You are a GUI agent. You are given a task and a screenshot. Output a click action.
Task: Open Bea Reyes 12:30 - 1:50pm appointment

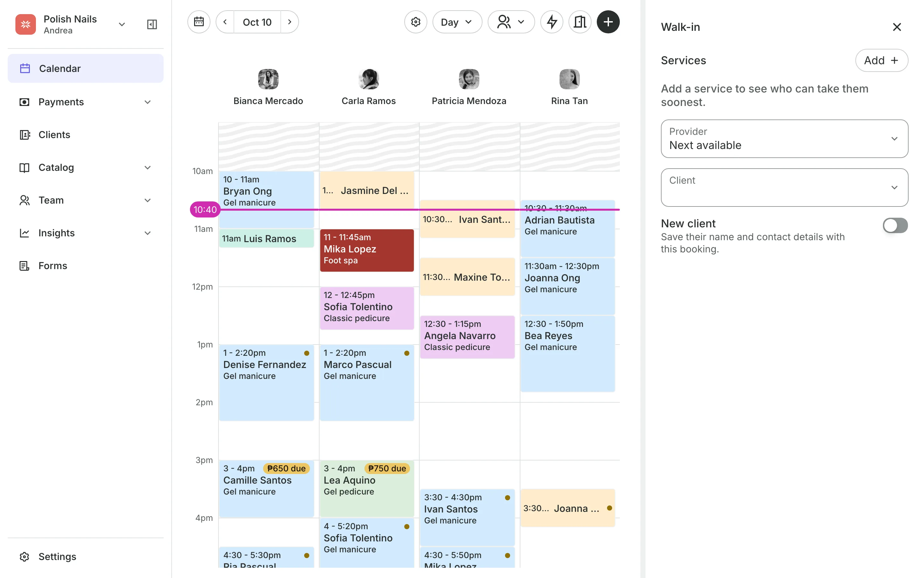(567, 354)
